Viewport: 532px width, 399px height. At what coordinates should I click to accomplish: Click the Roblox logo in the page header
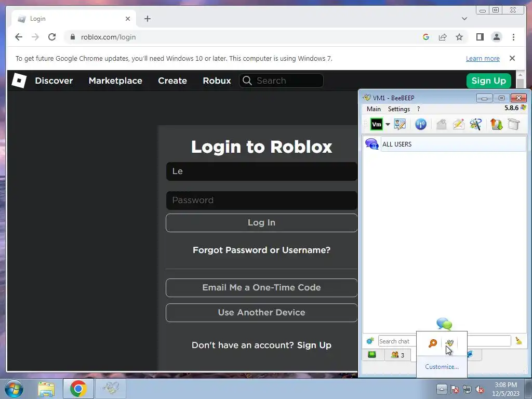tap(19, 81)
